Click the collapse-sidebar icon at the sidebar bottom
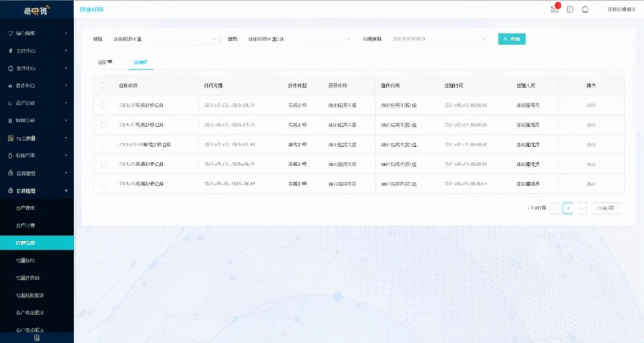Viewport: 644px width, 343px height. pos(37,338)
